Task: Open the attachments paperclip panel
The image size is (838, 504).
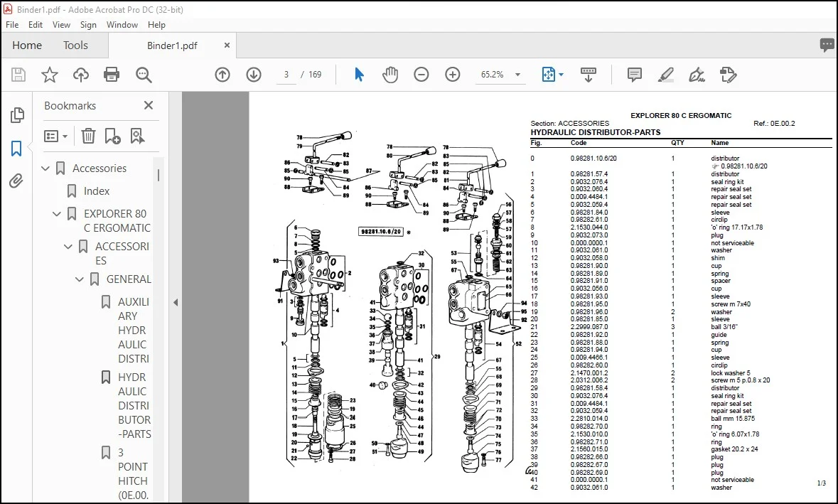Action: (x=16, y=181)
